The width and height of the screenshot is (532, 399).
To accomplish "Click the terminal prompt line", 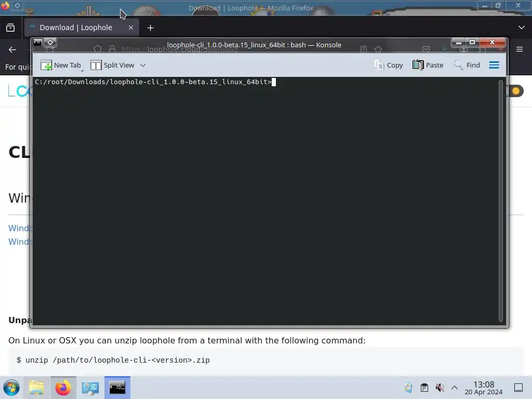I will (x=155, y=82).
